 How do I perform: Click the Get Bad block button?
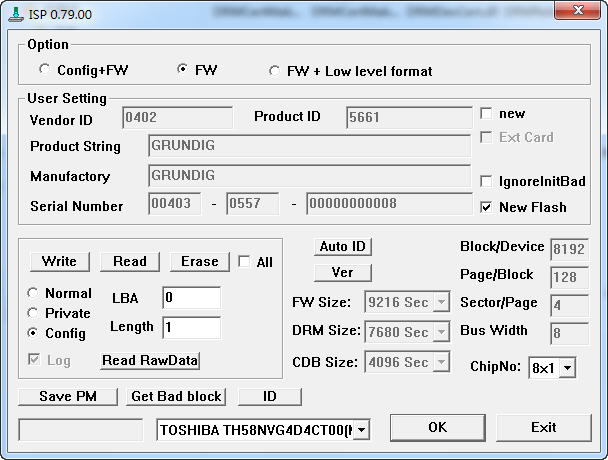point(177,397)
